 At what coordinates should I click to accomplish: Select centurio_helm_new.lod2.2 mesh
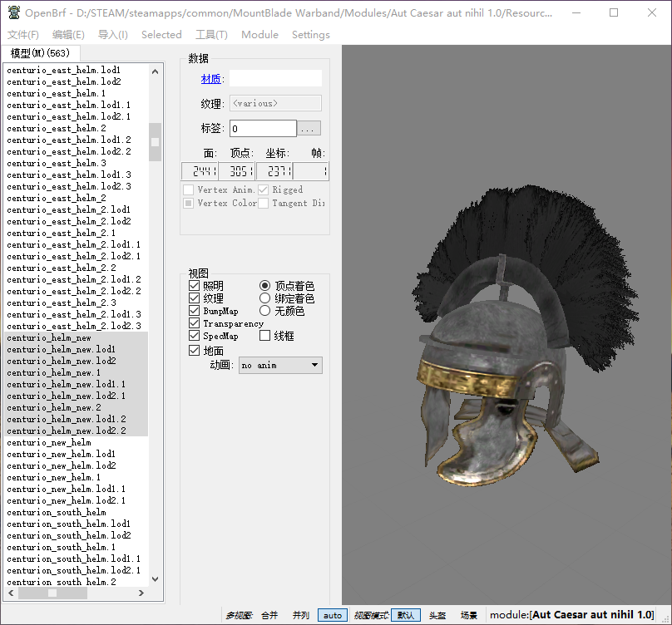[67, 431]
